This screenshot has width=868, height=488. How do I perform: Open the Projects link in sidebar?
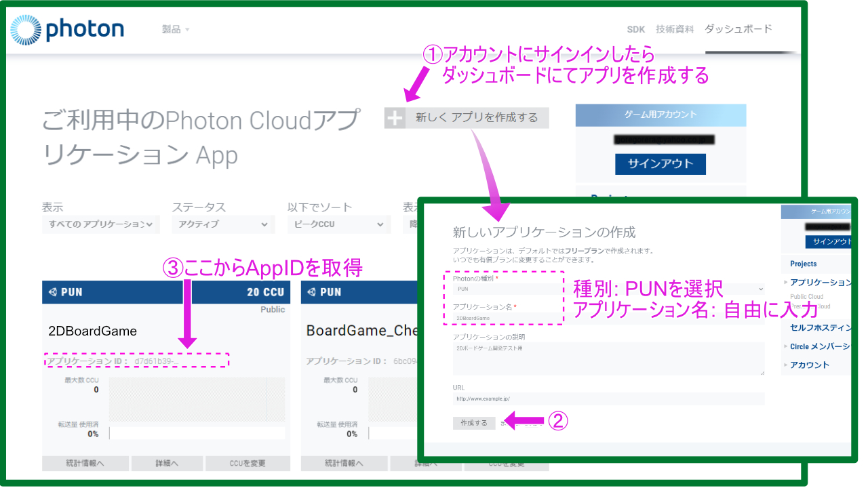point(804,264)
